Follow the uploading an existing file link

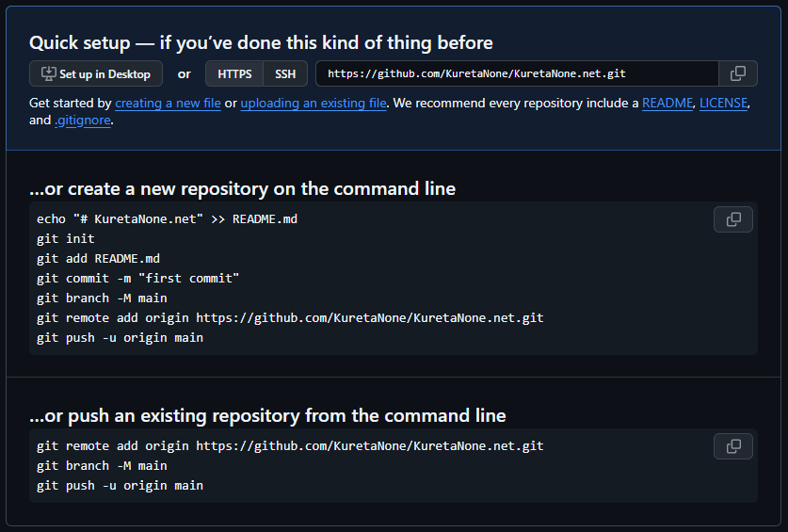(314, 103)
